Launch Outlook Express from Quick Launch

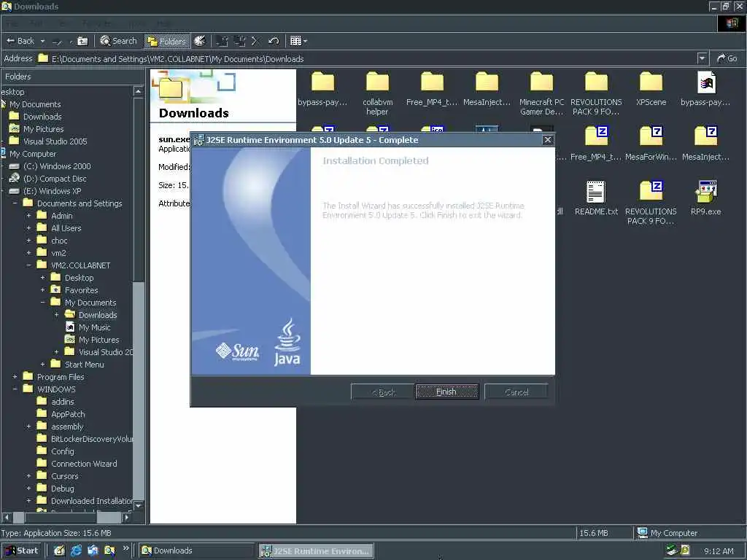[93, 551]
